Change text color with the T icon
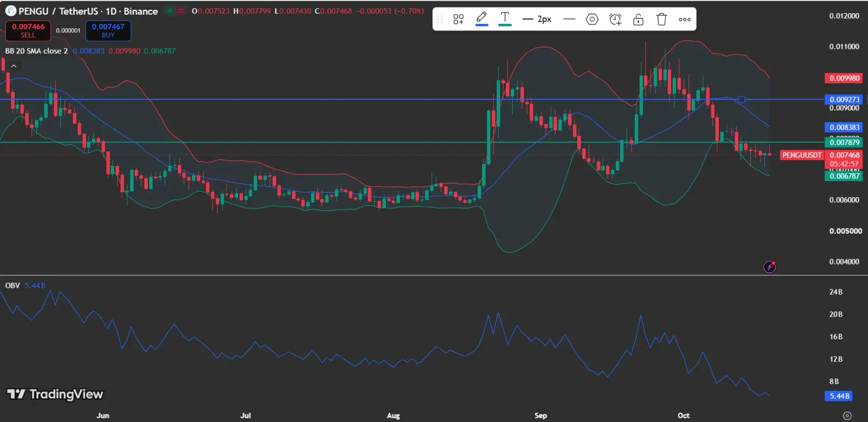868x422 pixels. tap(505, 19)
